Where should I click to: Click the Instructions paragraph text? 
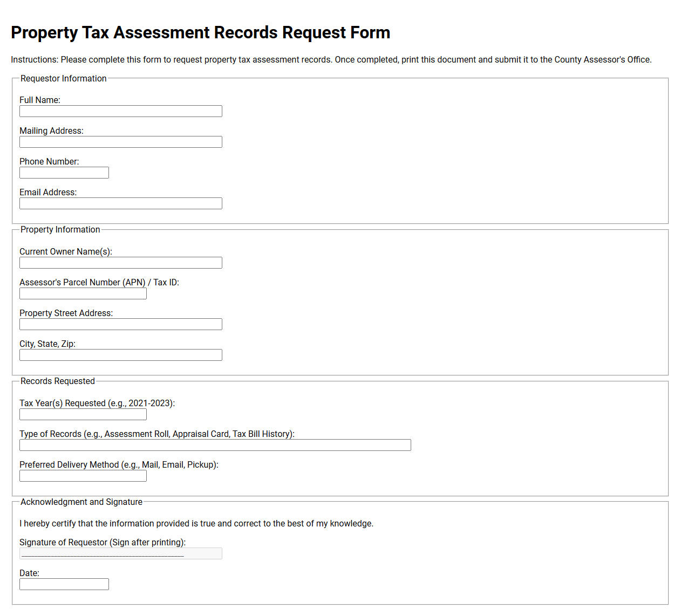tap(331, 59)
